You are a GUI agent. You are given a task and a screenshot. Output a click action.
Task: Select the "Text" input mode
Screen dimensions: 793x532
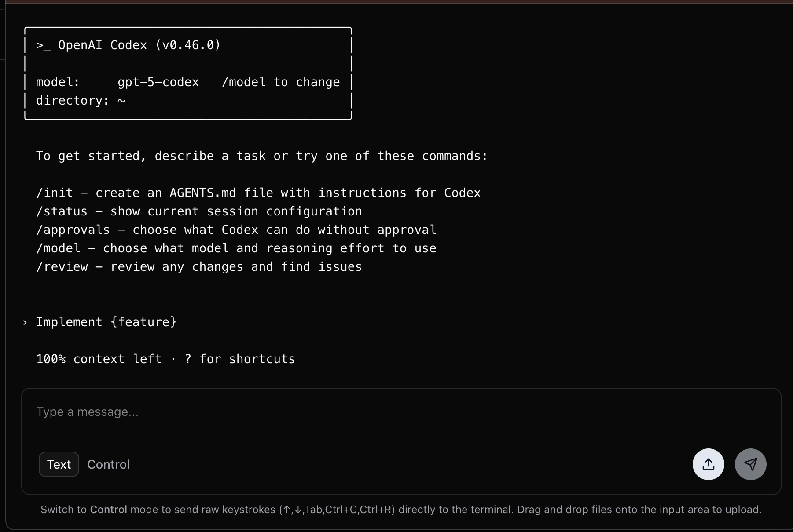(x=59, y=464)
